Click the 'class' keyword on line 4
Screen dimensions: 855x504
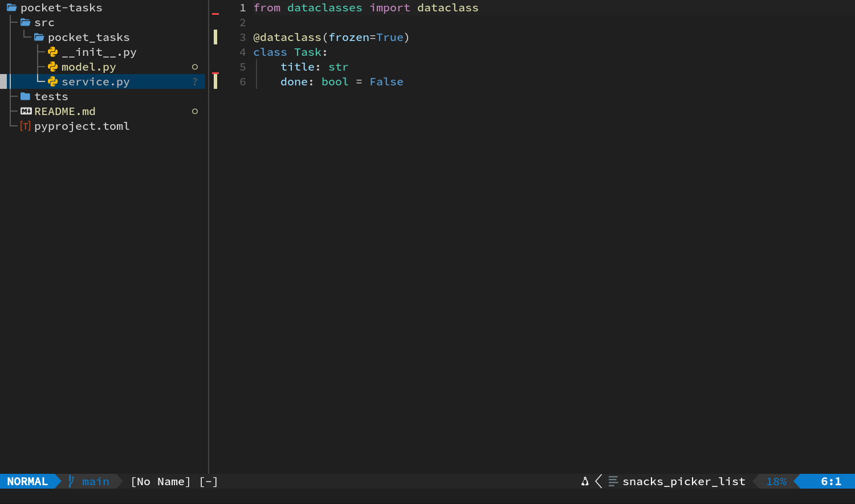click(x=270, y=52)
